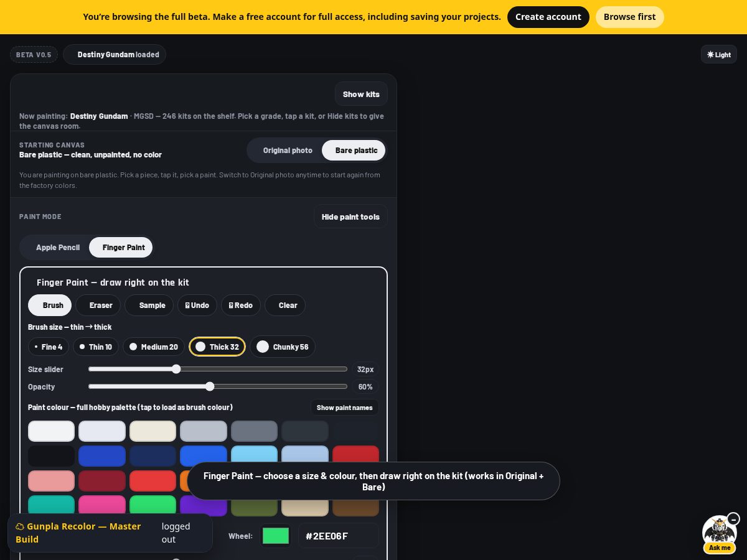This screenshot has height=560, width=747.
Task: Choose Chunky 56 brush size
Action: 283,347
